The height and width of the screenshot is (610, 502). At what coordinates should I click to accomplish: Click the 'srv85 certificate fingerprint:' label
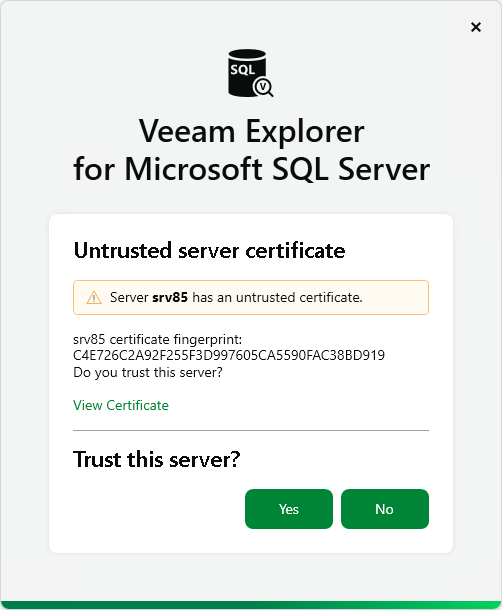[158, 340]
